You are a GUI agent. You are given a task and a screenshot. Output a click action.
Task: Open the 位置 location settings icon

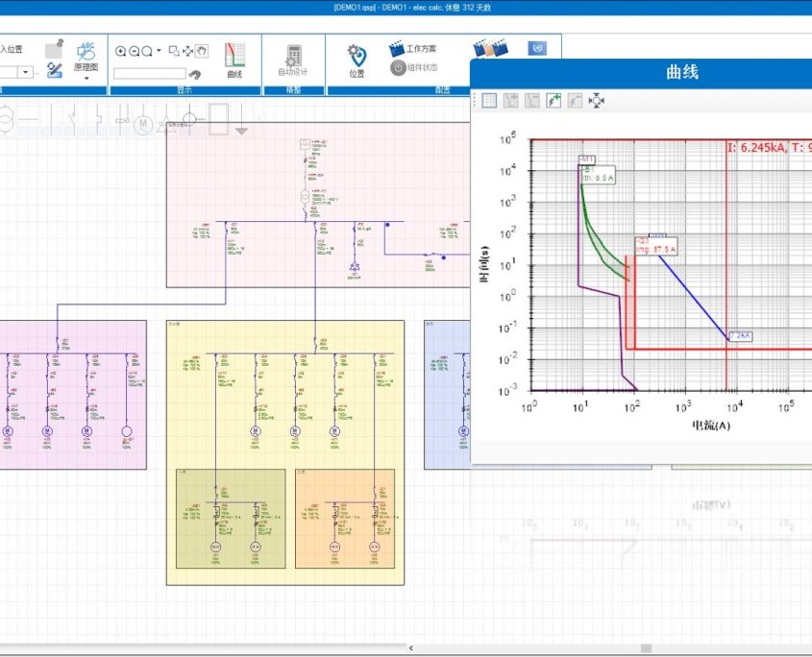[x=357, y=61]
